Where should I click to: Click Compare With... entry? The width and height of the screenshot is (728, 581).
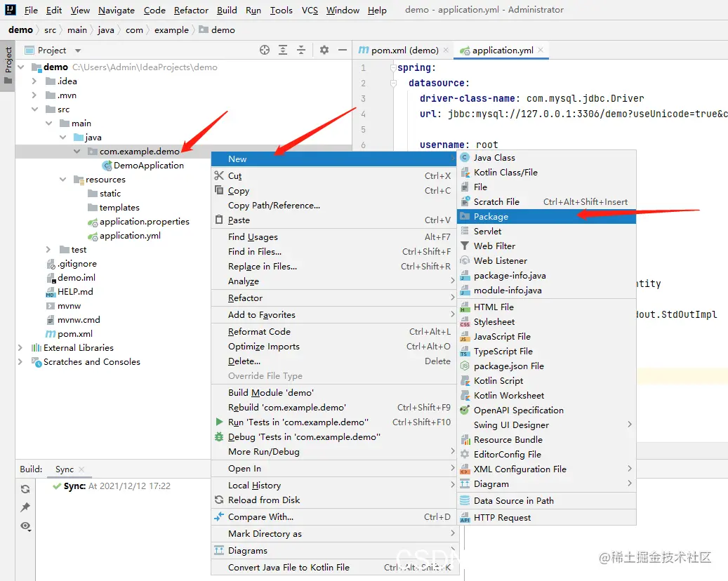[x=334, y=517]
